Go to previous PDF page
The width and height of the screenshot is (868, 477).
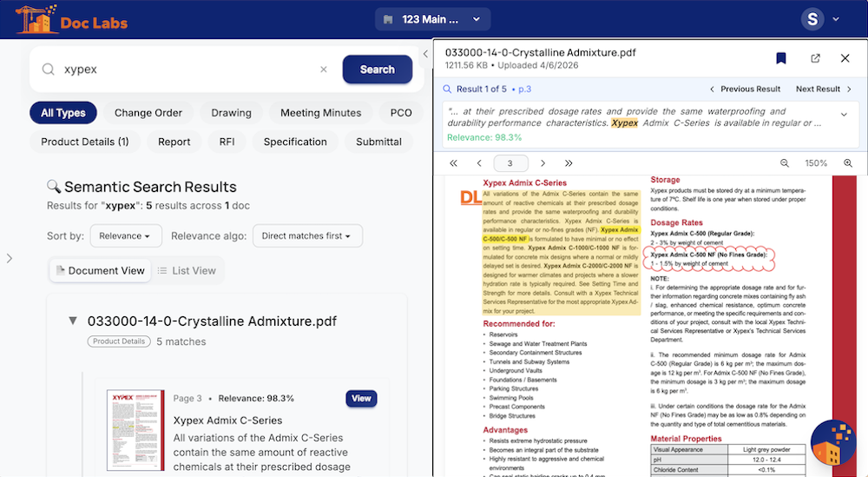click(479, 162)
